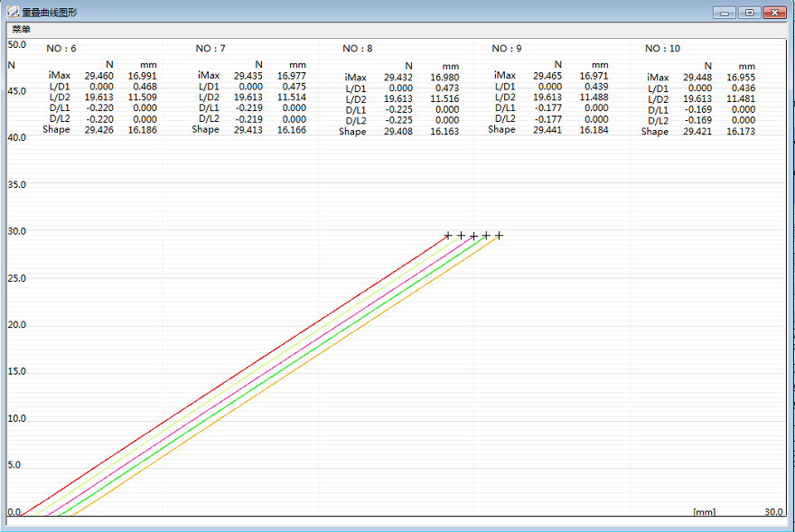Click the peak marker on orange curve
795x532 pixels.
tap(499, 235)
